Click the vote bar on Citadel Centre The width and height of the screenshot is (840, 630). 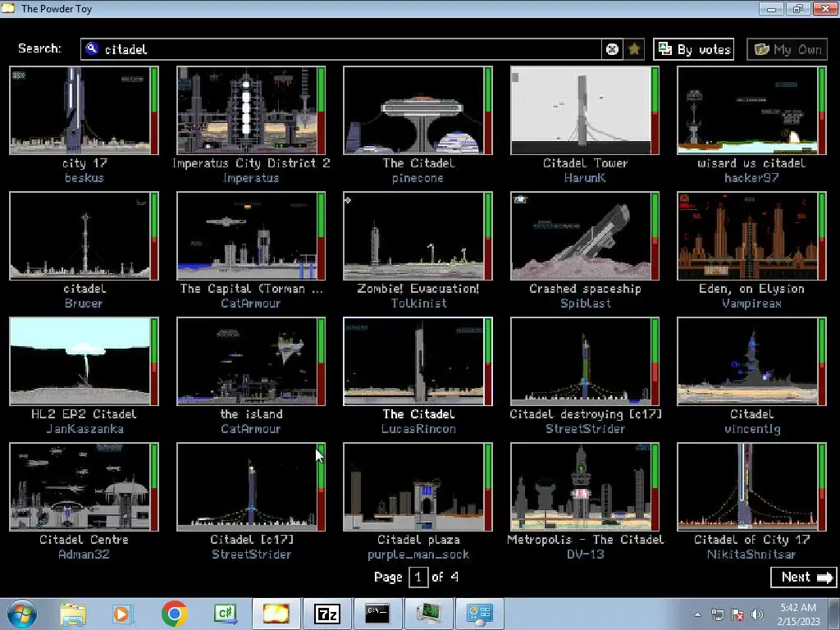tap(154, 486)
